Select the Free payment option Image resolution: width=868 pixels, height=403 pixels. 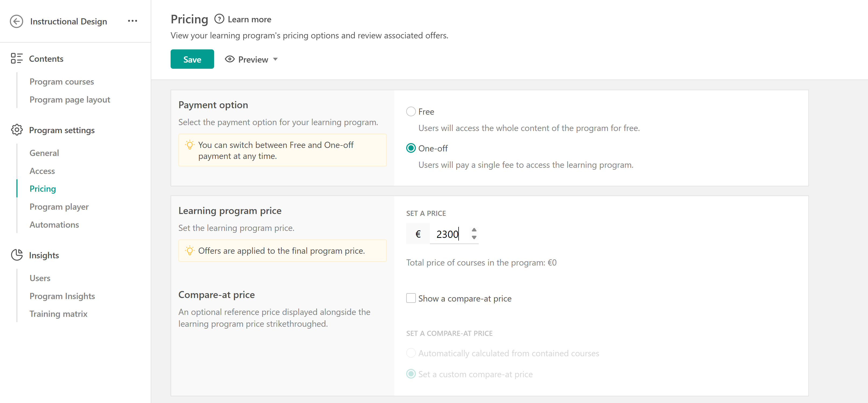coord(411,111)
